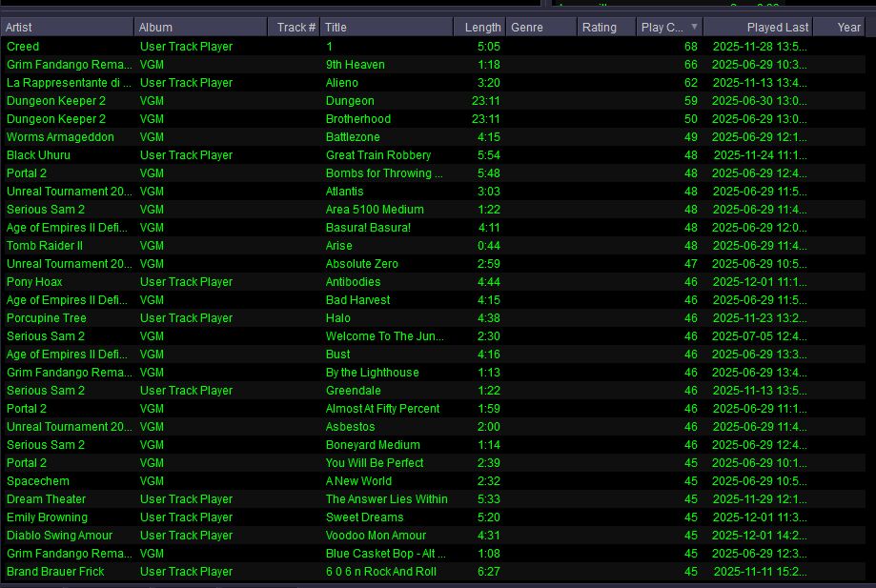The image size is (876, 588).
Task: Select the Emily Browning Sweet Dreams track
Action: (x=433, y=517)
